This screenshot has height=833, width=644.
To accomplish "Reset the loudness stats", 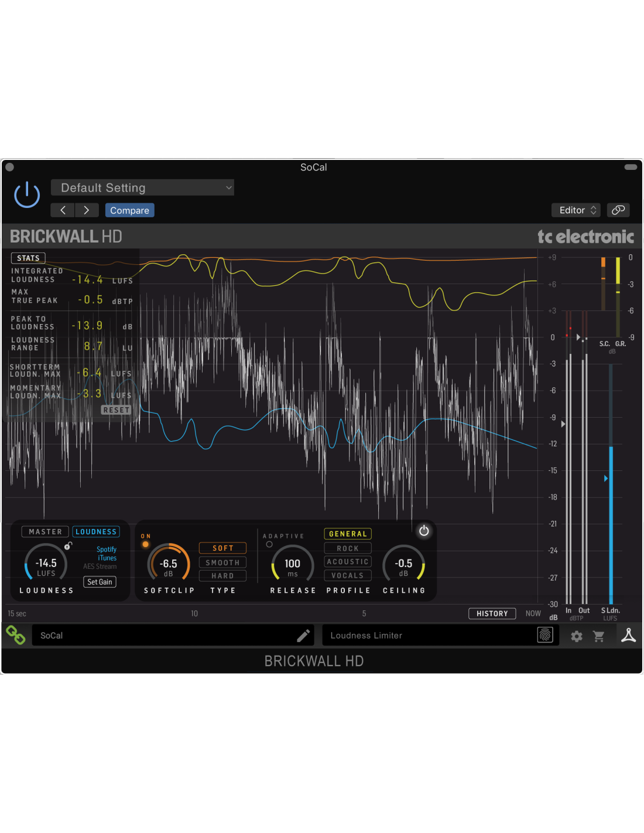I will coord(116,410).
